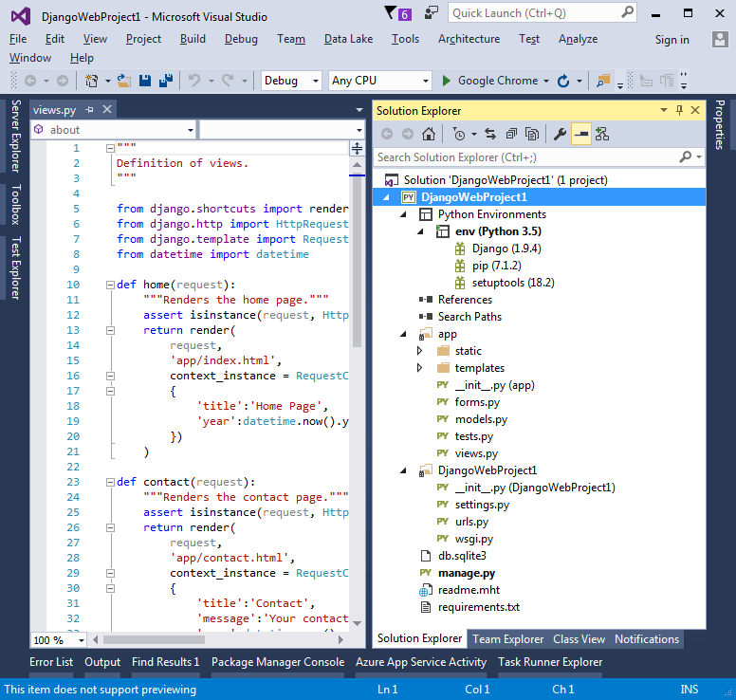Open the about member dropdown
Screen dimensions: 736x700
point(113,130)
